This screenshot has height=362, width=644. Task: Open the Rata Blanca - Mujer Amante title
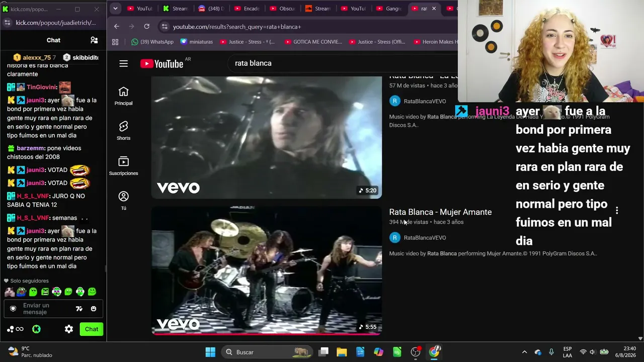coord(440,212)
